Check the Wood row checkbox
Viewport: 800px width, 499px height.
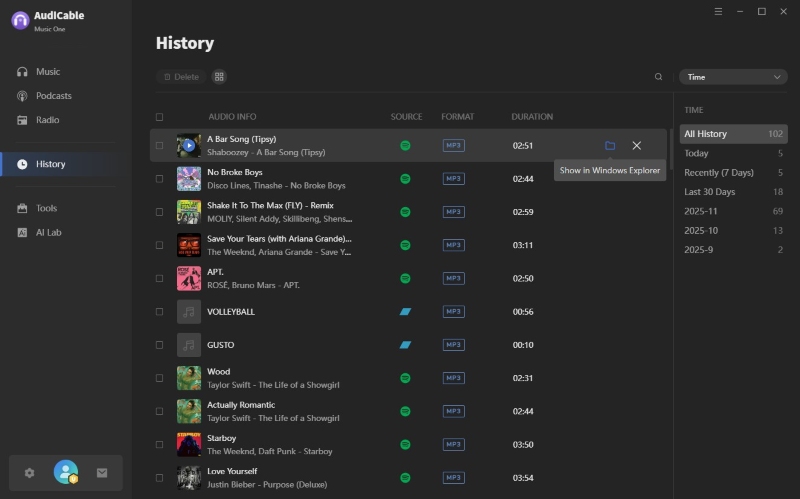click(x=159, y=378)
